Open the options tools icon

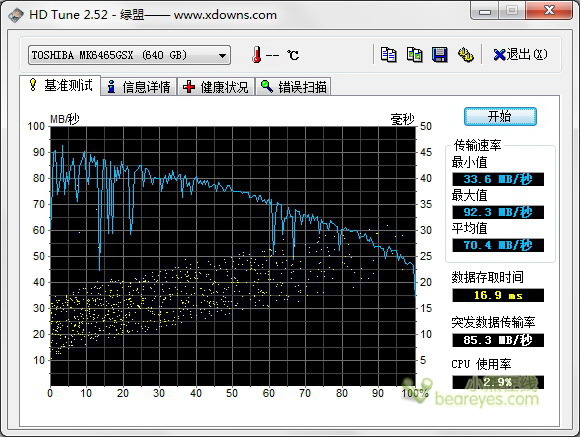(x=465, y=55)
